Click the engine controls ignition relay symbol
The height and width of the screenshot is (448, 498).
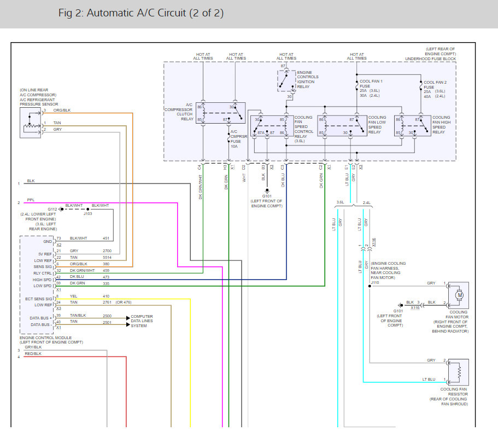(286, 80)
